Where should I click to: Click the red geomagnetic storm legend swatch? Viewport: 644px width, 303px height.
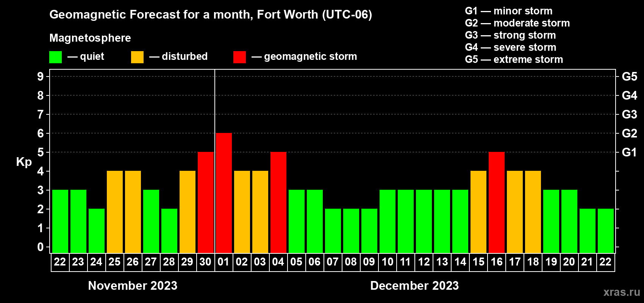click(239, 57)
